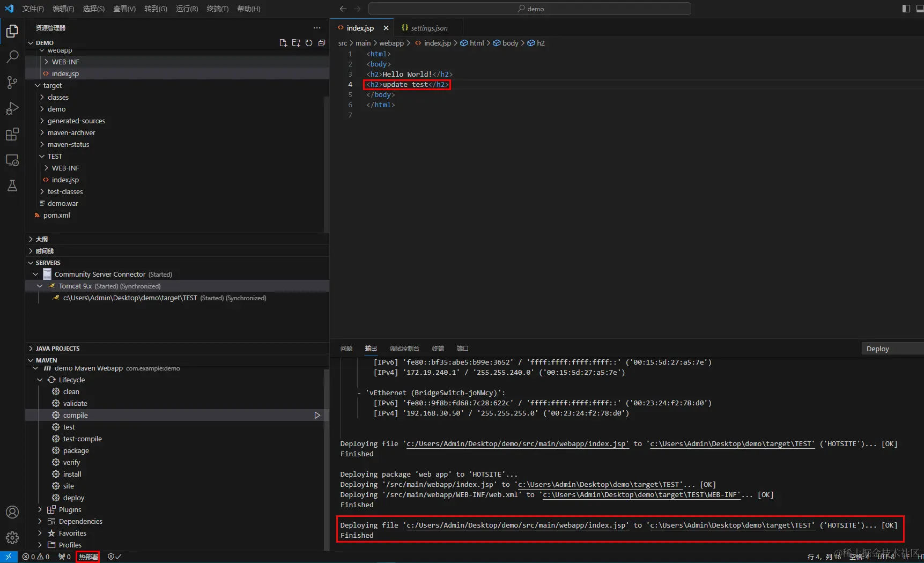Click the first index.jsp deploy path link
This screenshot has width=924, height=563.
(x=517, y=444)
